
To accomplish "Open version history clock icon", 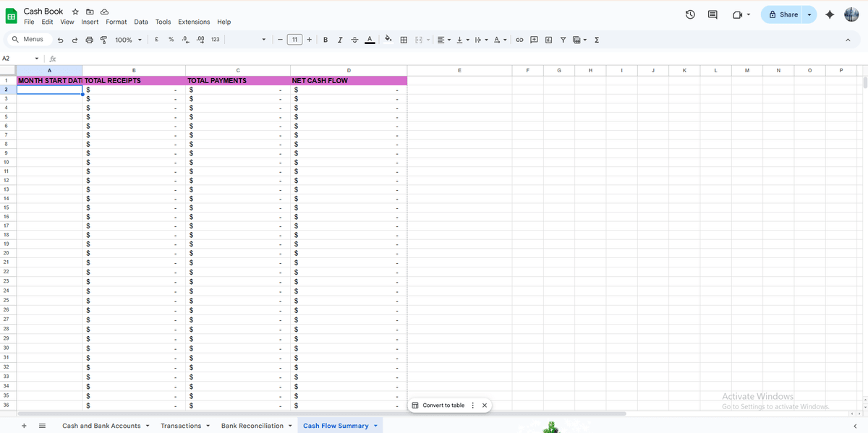I will point(690,14).
